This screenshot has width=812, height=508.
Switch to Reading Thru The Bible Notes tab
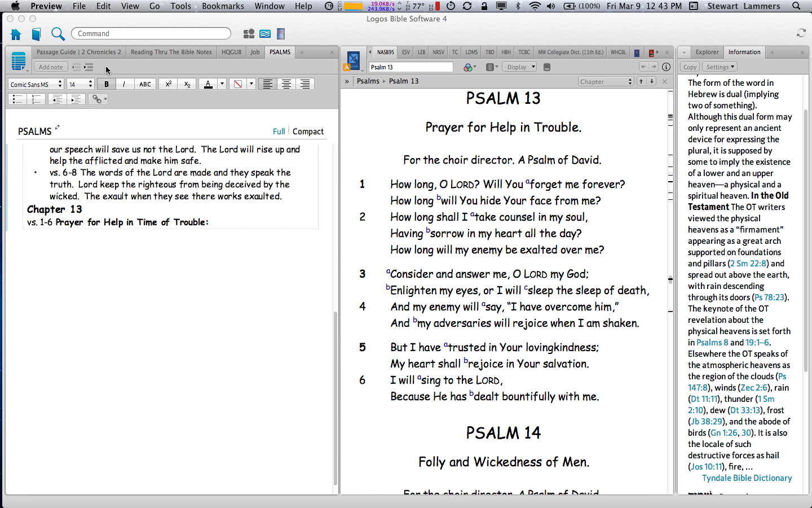pyautogui.click(x=171, y=52)
